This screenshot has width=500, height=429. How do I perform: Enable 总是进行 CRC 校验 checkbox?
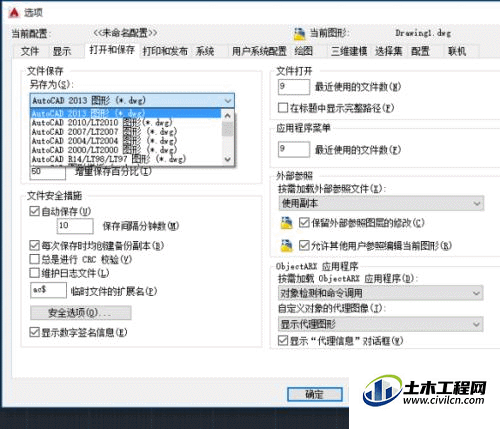[x=34, y=259]
